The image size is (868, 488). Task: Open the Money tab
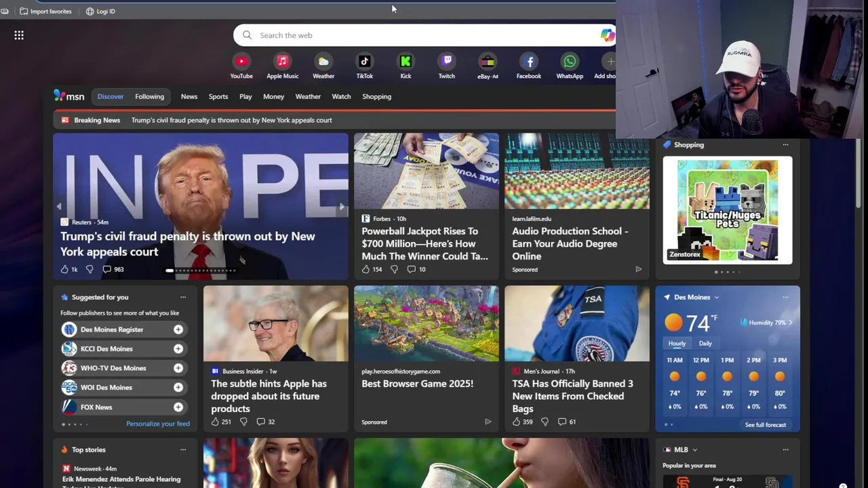pyautogui.click(x=273, y=96)
